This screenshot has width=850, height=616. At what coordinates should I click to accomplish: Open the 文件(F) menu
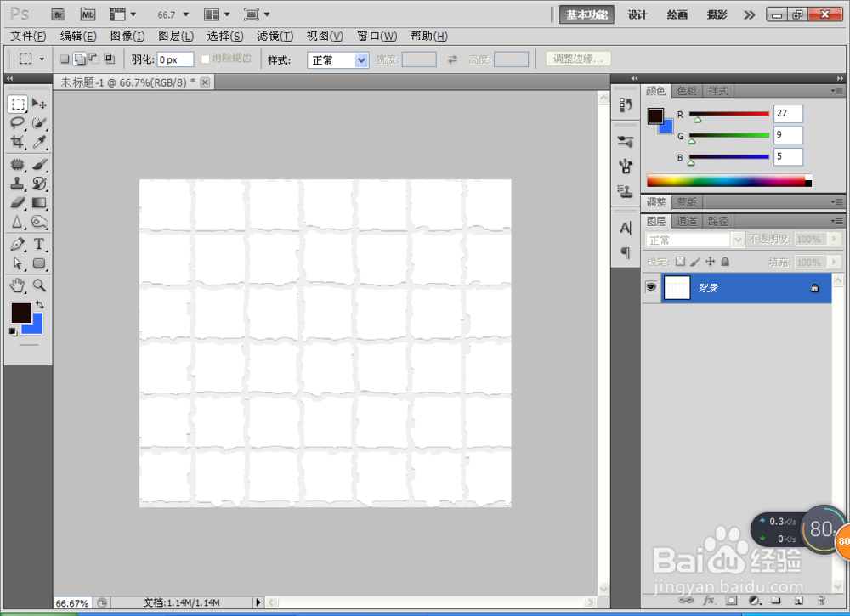point(28,37)
